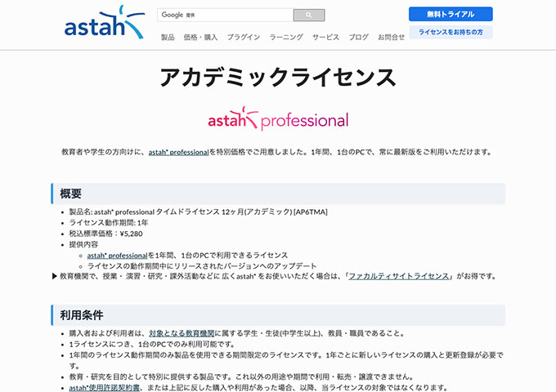Click the astah logo in the header
Image resolution: width=556 pixels, height=392 pixels.
pyautogui.click(x=104, y=23)
